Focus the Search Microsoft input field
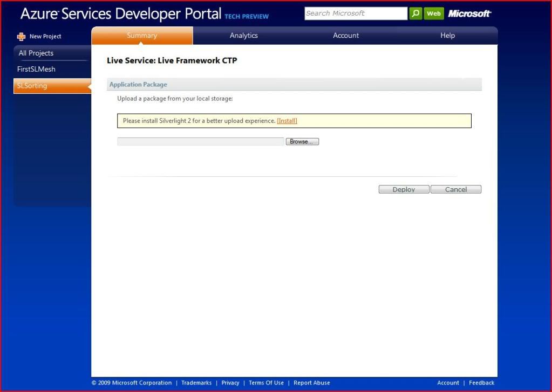This screenshot has width=552, height=392. pyautogui.click(x=356, y=13)
